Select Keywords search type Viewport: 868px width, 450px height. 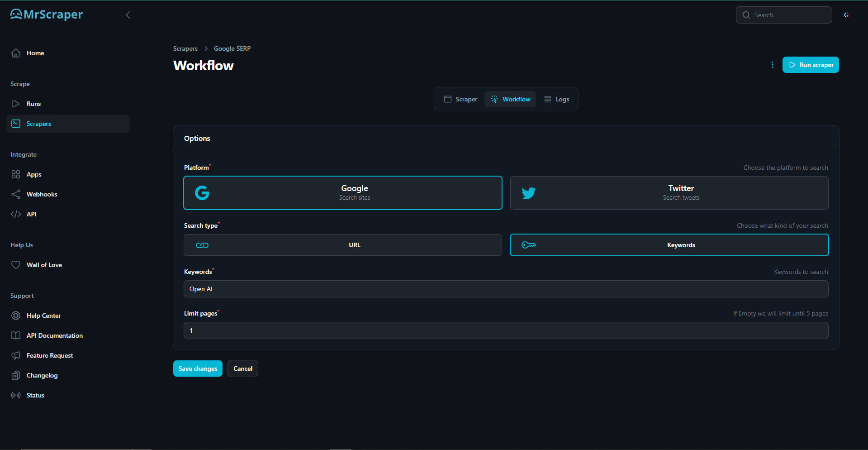(x=669, y=245)
